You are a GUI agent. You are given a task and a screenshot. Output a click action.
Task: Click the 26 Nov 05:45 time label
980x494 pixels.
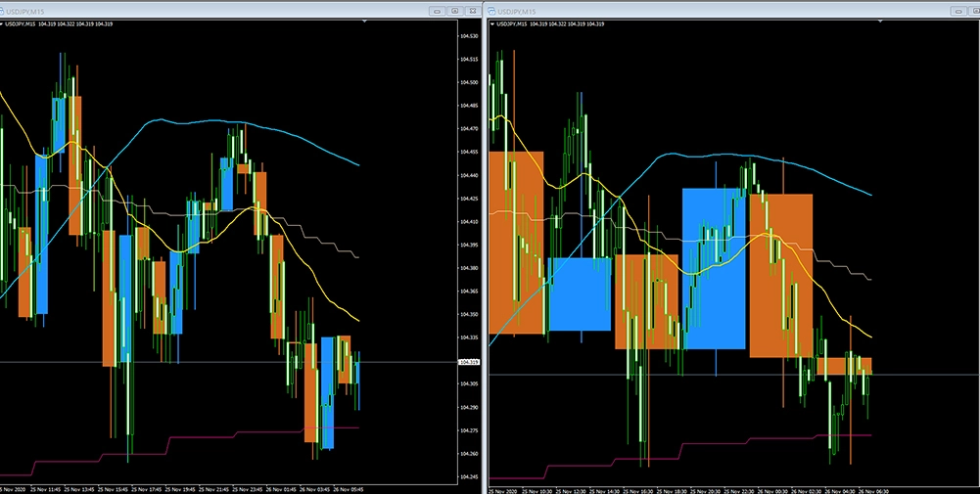coord(349,490)
